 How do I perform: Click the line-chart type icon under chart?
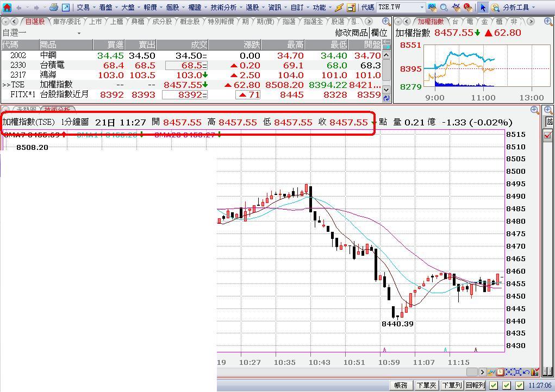tap(491, 372)
